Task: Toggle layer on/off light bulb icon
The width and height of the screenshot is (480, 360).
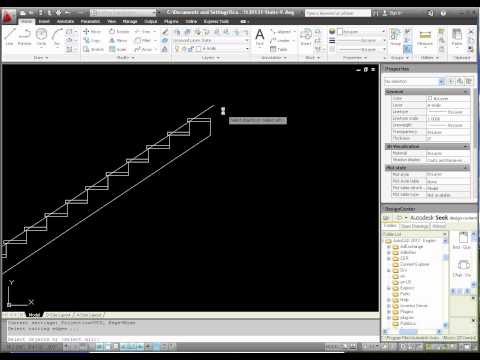Action: (x=177, y=49)
